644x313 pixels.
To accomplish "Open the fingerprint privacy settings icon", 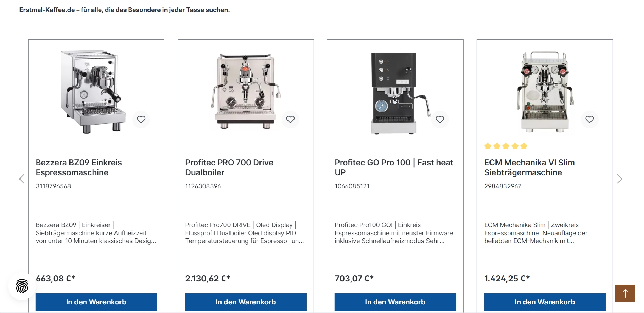I will tap(22, 286).
